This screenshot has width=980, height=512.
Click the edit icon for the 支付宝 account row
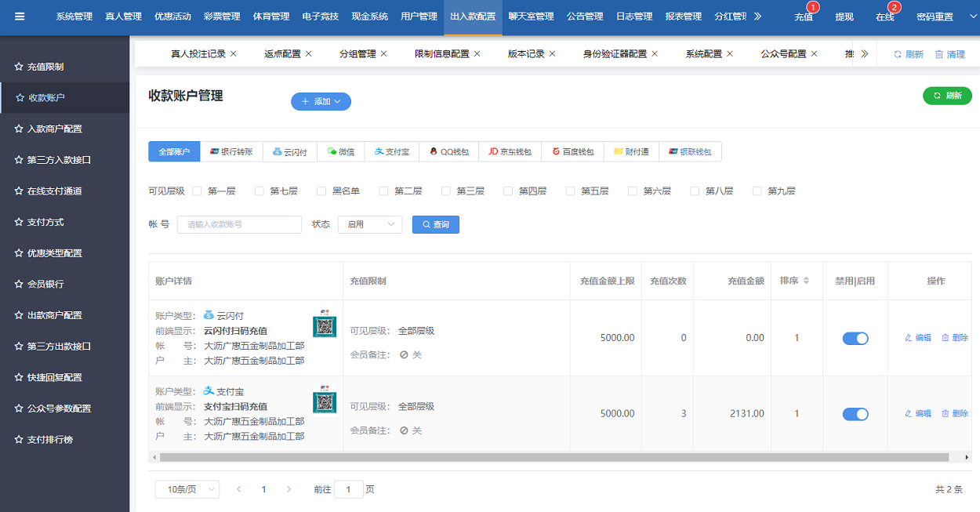909,413
